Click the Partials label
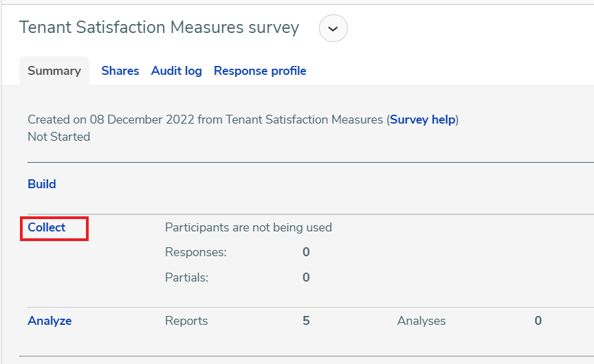Screen dimensions: 594x364 pyautogui.click(x=187, y=277)
